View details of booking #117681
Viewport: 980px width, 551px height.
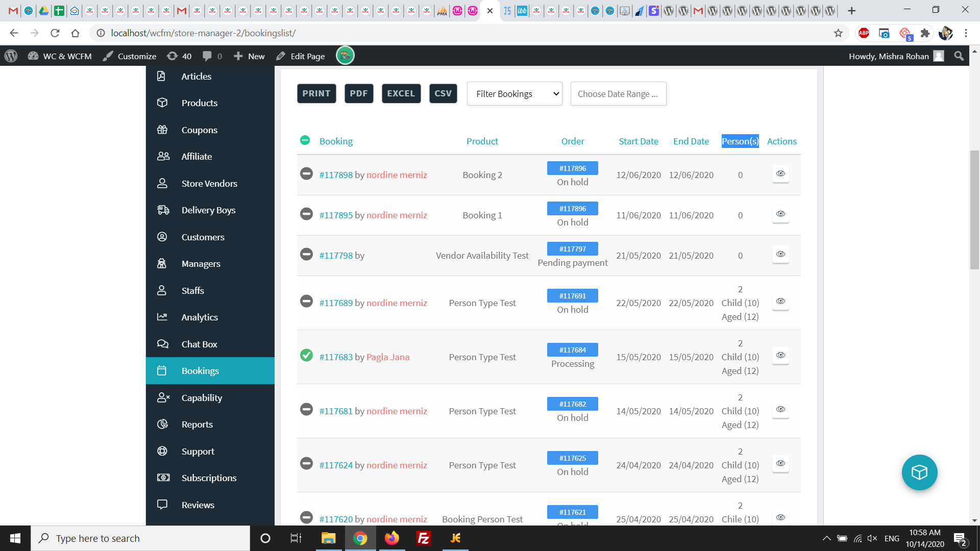coord(780,409)
